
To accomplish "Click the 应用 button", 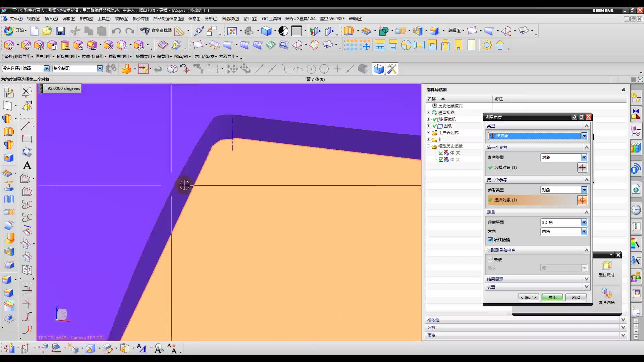I will click(x=552, y=297).
